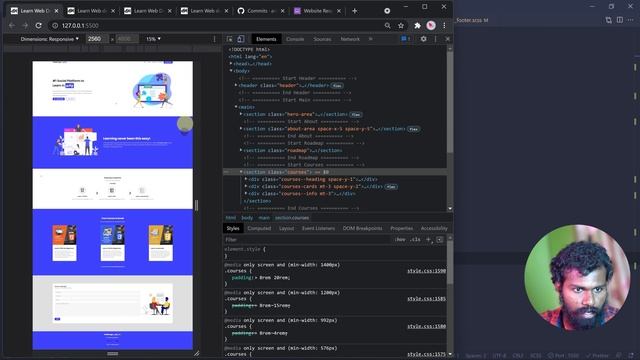Expand the courses--heading div node
The width and height of the screenshot is (640, 360).
246,179
